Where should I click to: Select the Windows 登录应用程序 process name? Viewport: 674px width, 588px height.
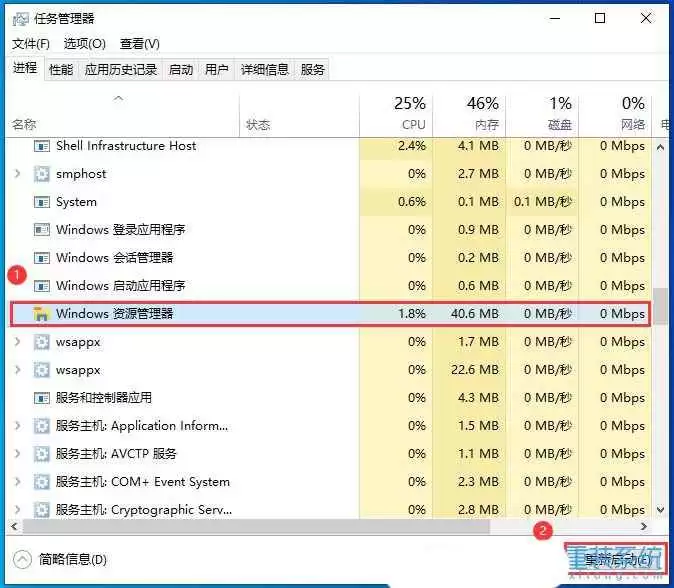(121, 230)
